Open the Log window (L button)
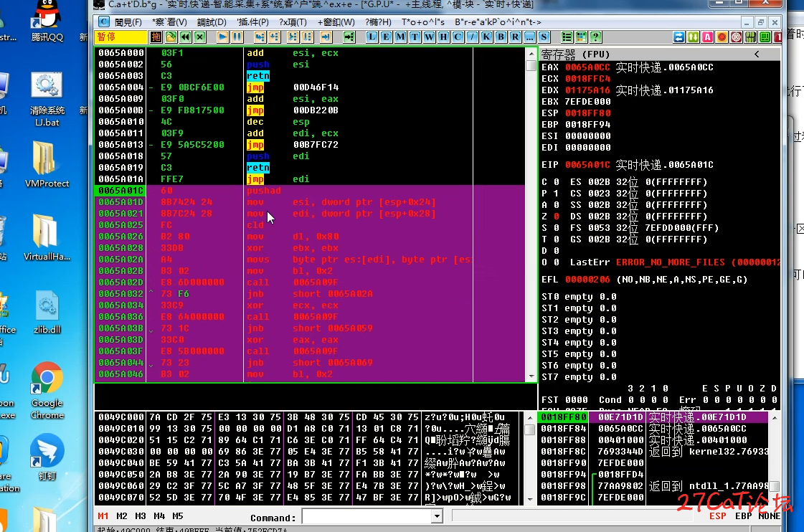Screen dimensions: 804x532 point(372,37)
